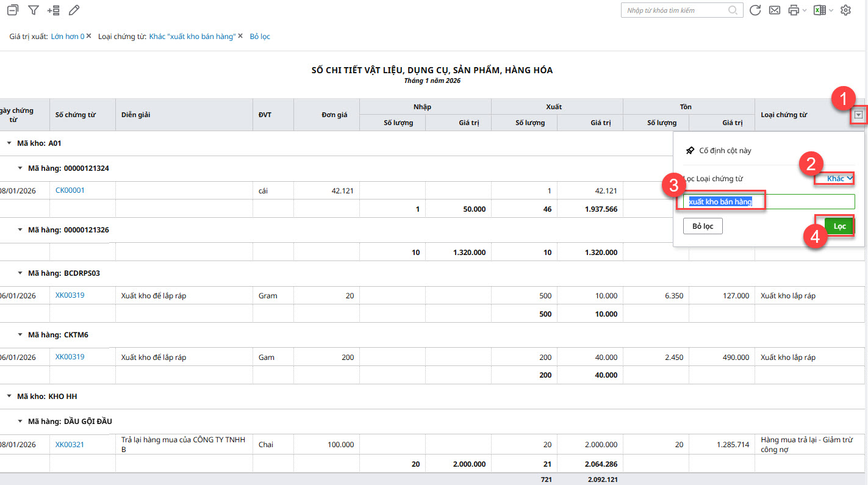Open Loại chứng từ column dropdown arrow
The height and width of the screenshot is (485, 868).
pyautogui.click(x=858, y=115)
